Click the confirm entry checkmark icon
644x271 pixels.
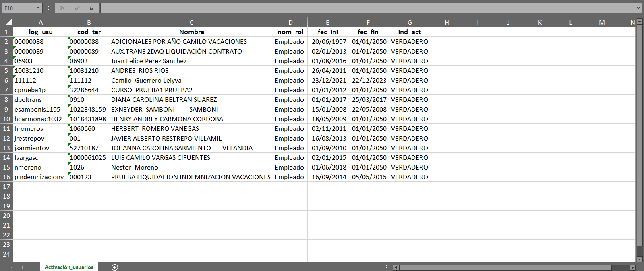(77, 8)
